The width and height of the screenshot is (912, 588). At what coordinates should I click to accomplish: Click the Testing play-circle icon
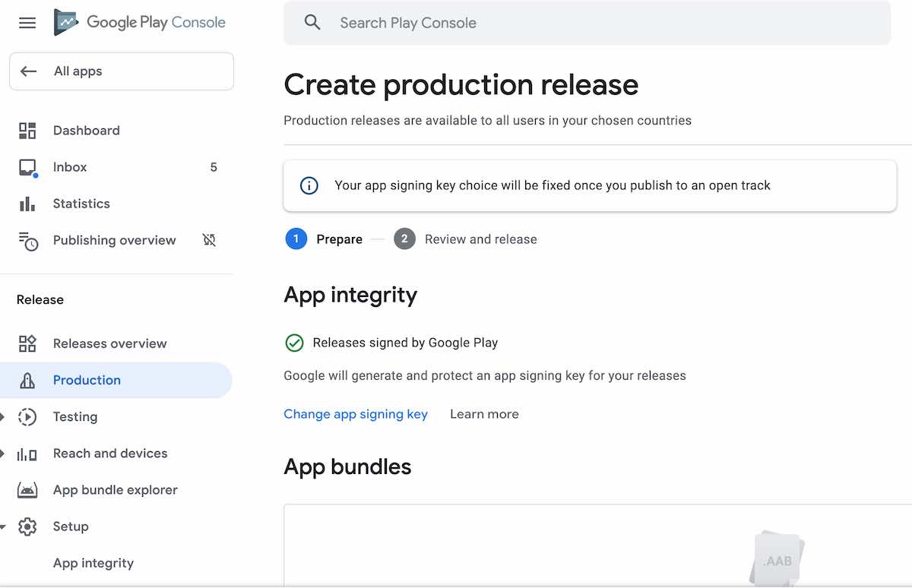click(x=27, y=417)
